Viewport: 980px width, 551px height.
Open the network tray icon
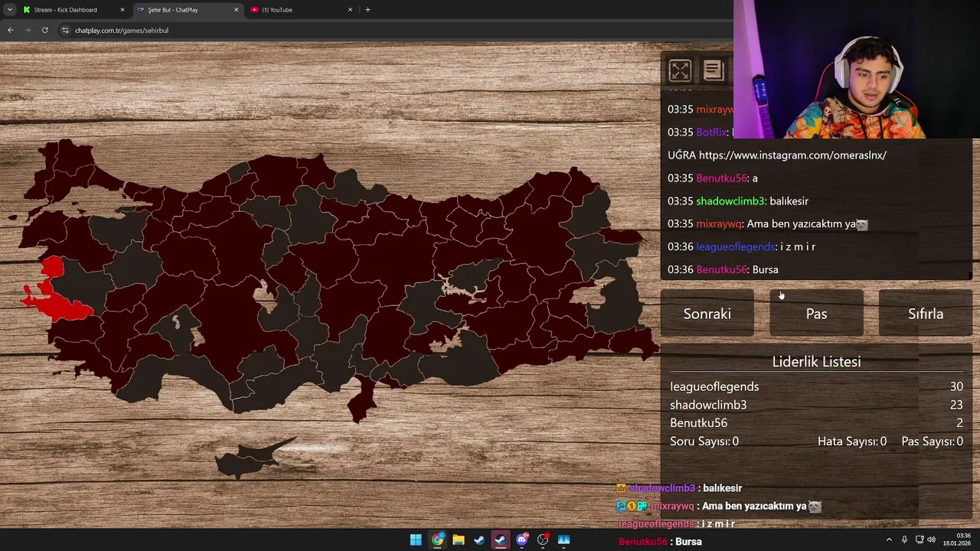(920, 540)
